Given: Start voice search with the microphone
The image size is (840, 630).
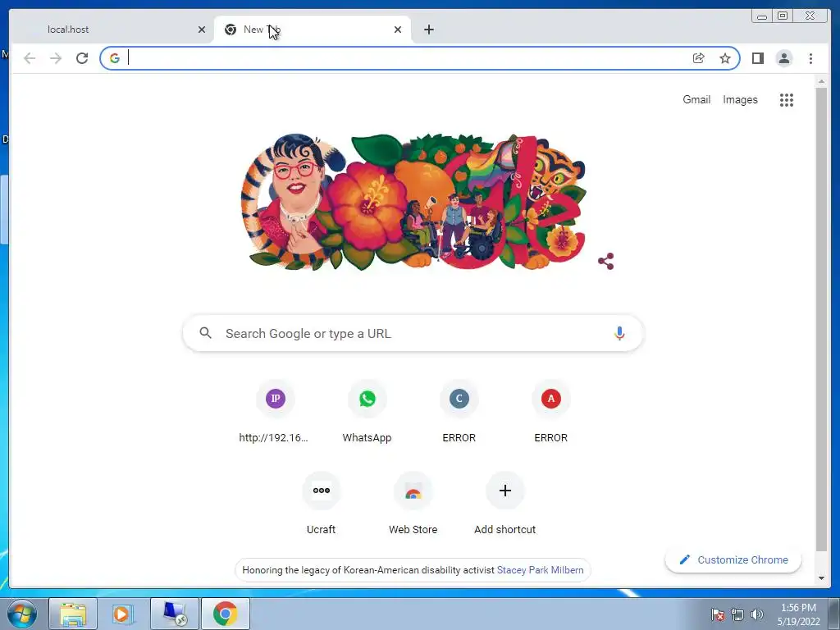Looking at the screenshot, I should (x=619, y=333).
